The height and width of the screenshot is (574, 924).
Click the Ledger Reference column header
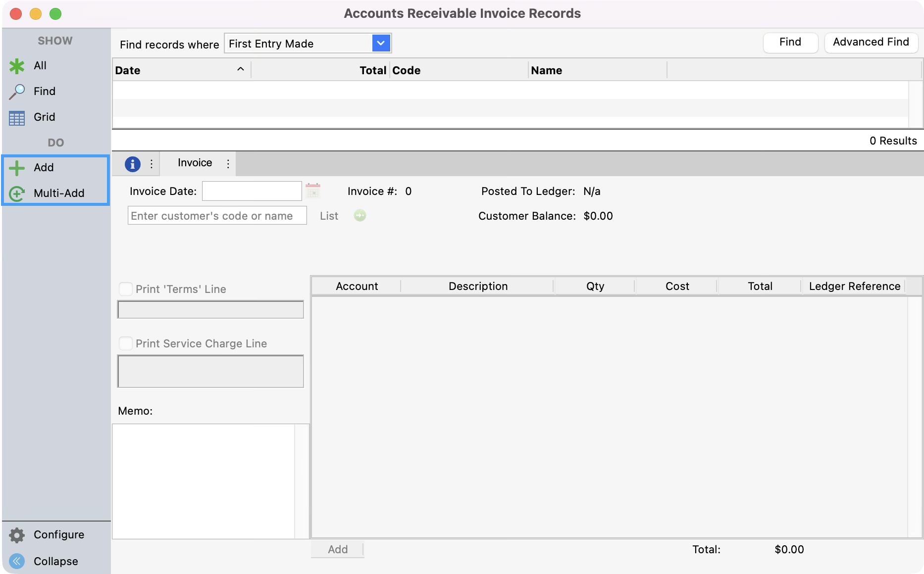click(x=854, y=286)
